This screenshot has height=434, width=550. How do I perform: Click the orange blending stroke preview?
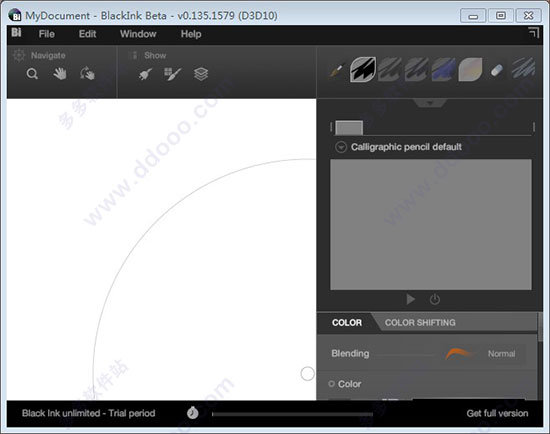coord(461,354)
